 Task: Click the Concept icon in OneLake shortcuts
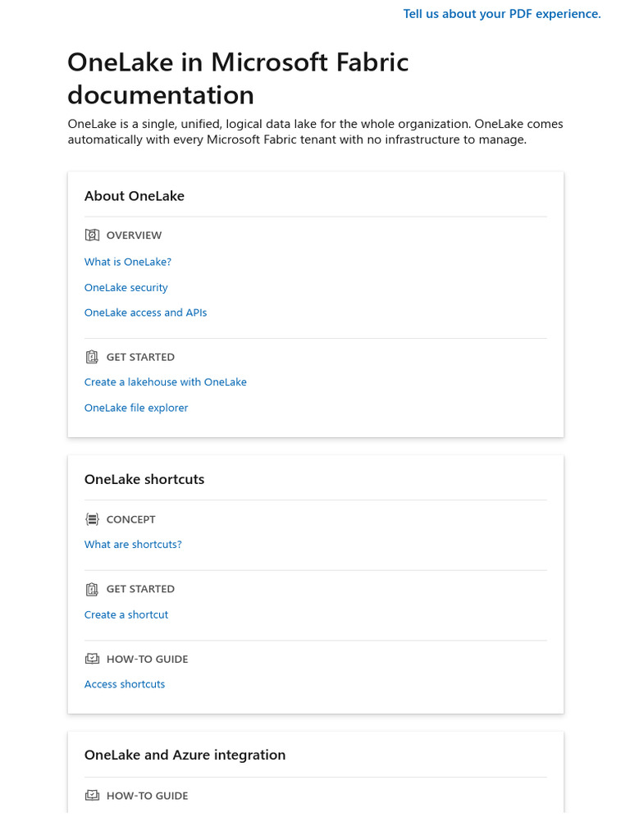pyautogui.click(x=92, y=519)
